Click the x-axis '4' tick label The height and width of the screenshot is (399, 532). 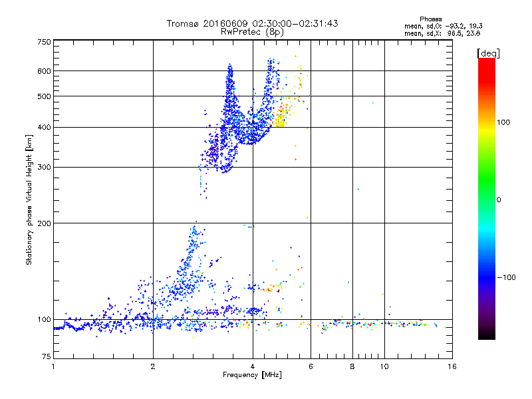point(253,366)
